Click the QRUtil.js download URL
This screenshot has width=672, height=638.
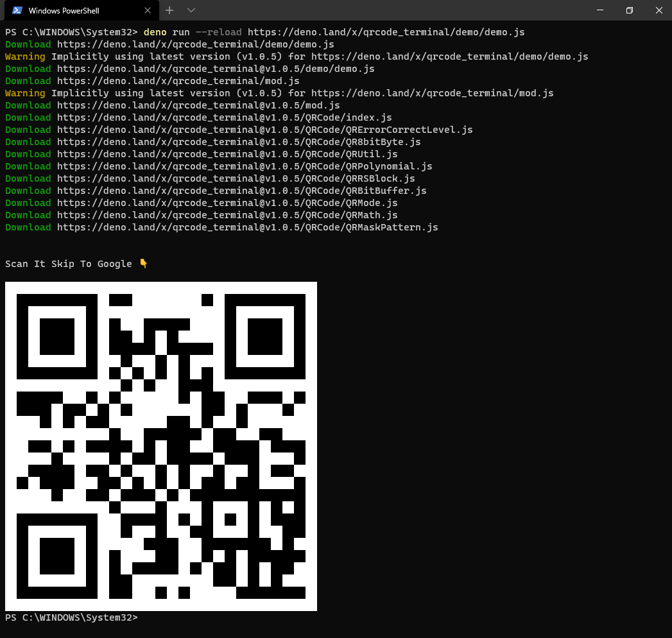[227, 154]
